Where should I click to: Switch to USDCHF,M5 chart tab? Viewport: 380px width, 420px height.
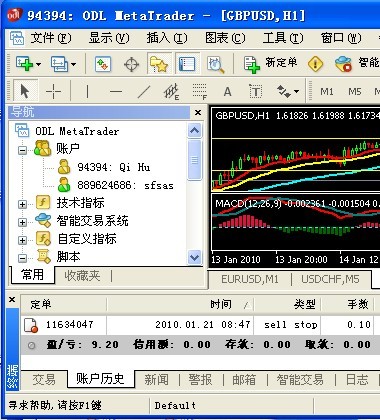coord(330,279)
